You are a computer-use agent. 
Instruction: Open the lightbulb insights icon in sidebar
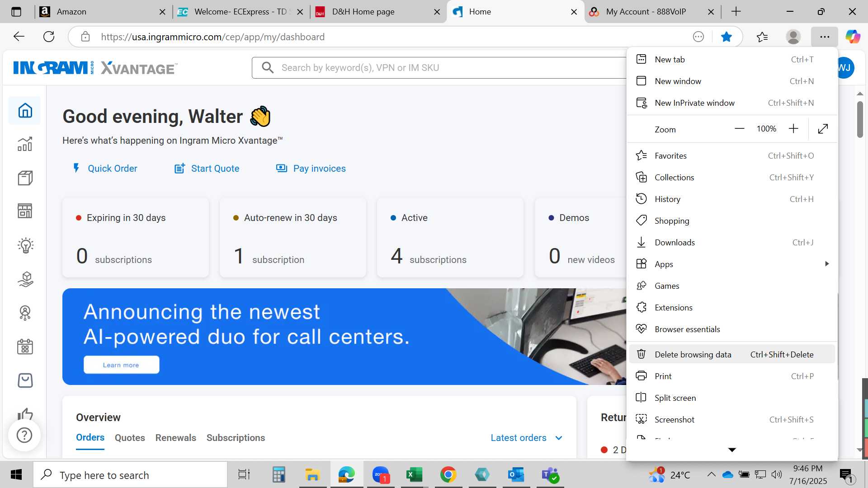point(25,245)
